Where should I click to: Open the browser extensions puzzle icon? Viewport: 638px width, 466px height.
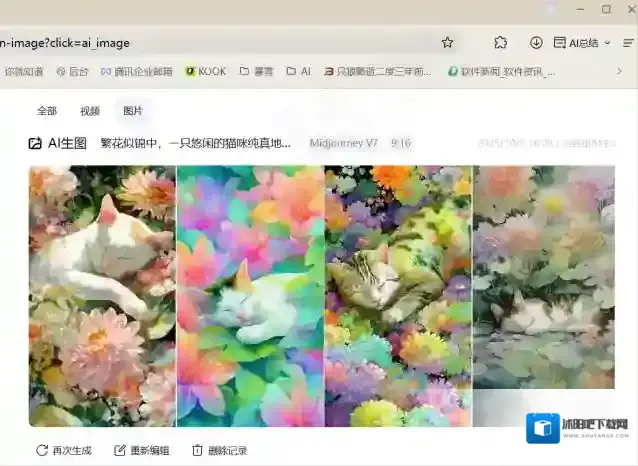pyautogui.click(x=501, y=43)
